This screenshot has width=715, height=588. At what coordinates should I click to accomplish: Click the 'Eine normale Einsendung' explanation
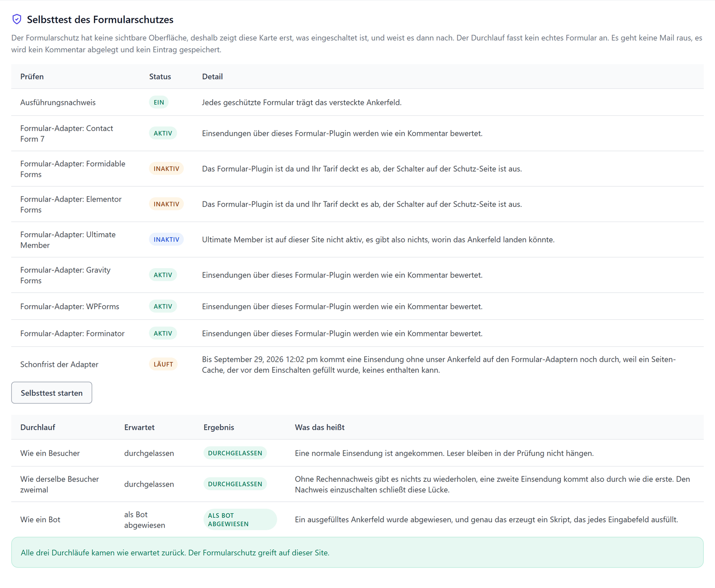click(x=444, y=453)
